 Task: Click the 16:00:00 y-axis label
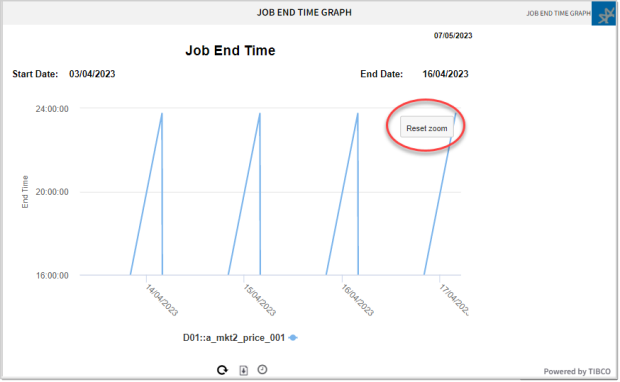(x=52, y=275)
